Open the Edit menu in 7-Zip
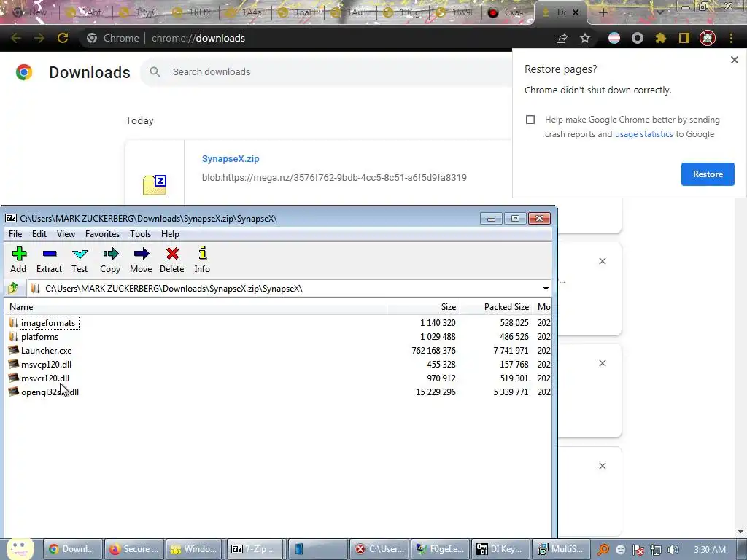This screenshot has width=747, height=560. (x=39, y=234)
